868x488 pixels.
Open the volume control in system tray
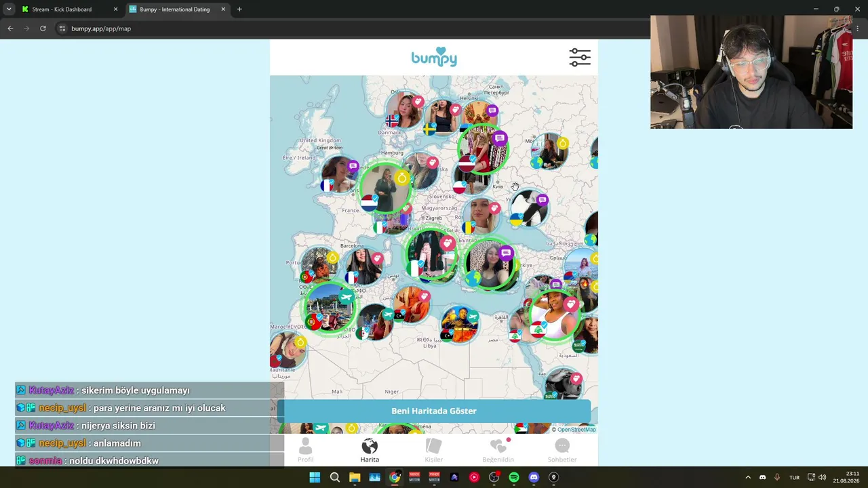(823, 477)
